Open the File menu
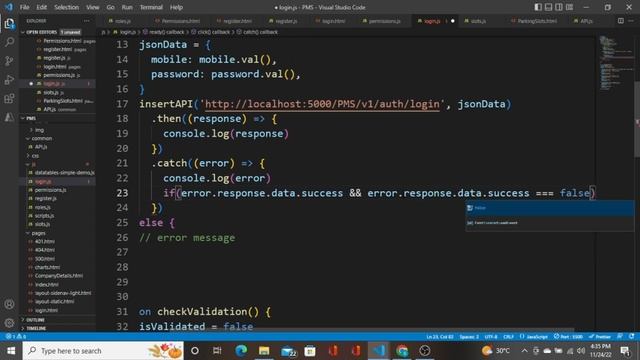 coord(24,7)
